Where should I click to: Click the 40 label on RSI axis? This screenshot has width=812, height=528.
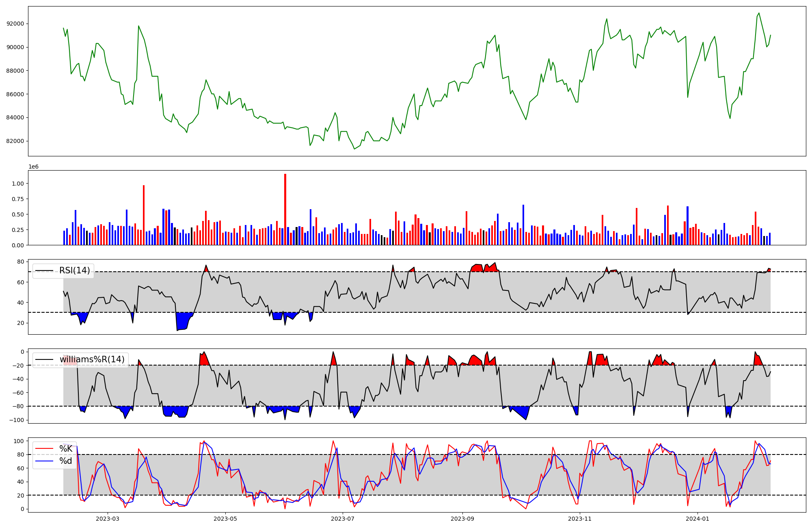[20, 303]
